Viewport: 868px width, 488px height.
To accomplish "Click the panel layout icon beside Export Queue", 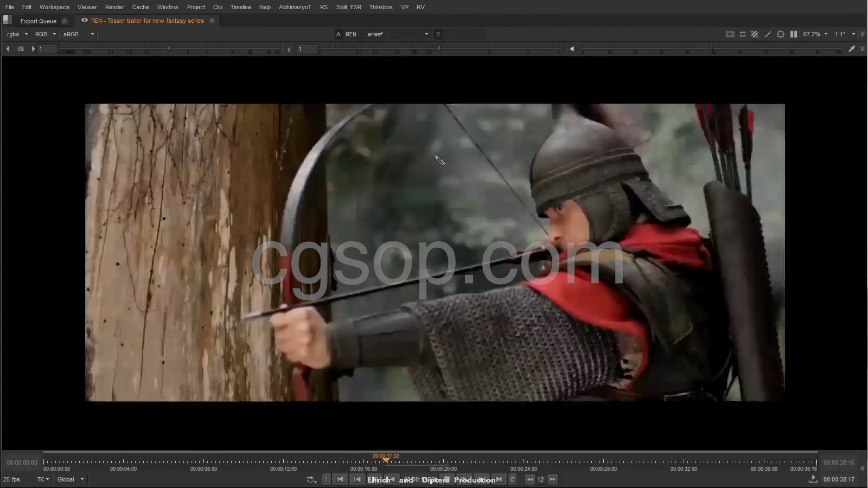I will point(7,20).
